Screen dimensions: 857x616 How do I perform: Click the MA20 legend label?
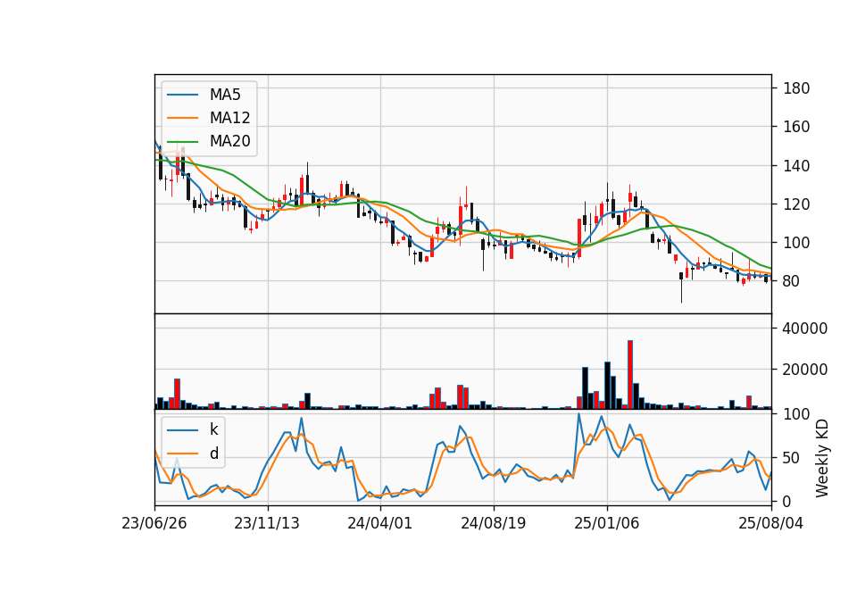pyautogui.click(x=229, y=141)
